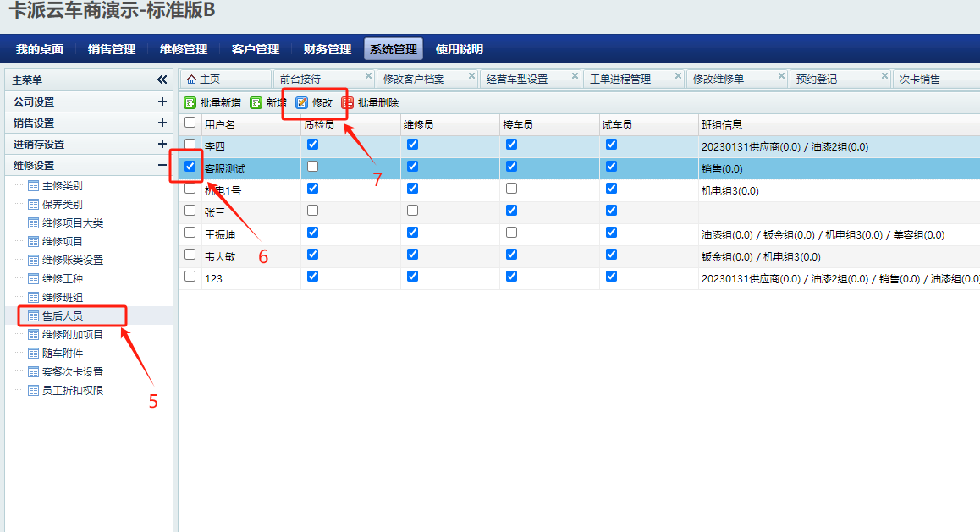Switch to the 预约登记 tab
Screen dimensions: 980x532
(817, 80)
